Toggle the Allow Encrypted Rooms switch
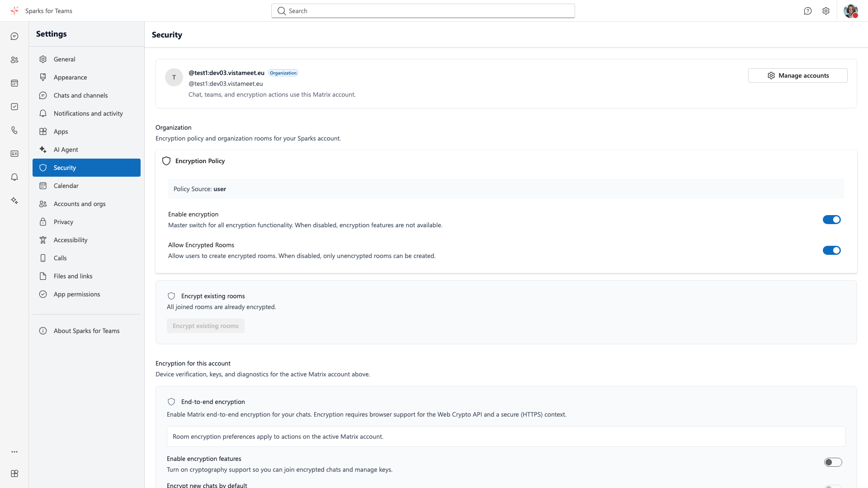 [x=832, y=250]
